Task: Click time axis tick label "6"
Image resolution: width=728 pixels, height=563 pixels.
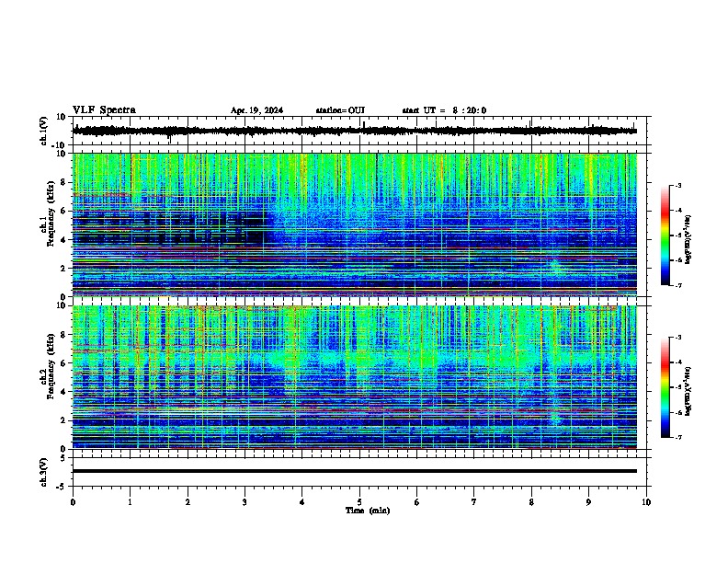Action: pyautogui.click(x=417, y=502)
